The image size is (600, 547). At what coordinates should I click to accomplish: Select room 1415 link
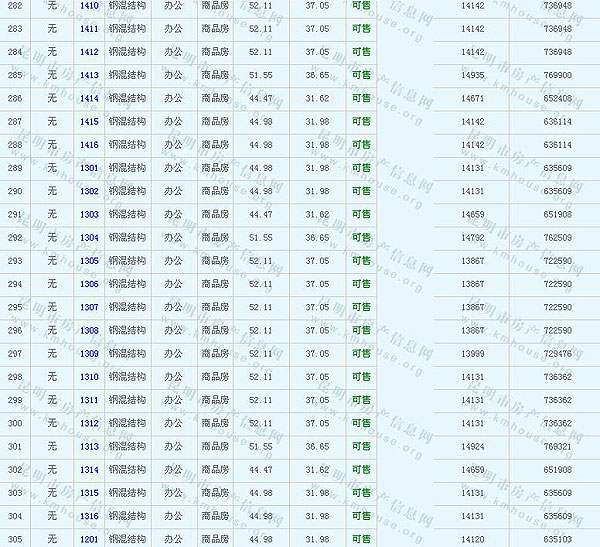[x=89, y=122]
